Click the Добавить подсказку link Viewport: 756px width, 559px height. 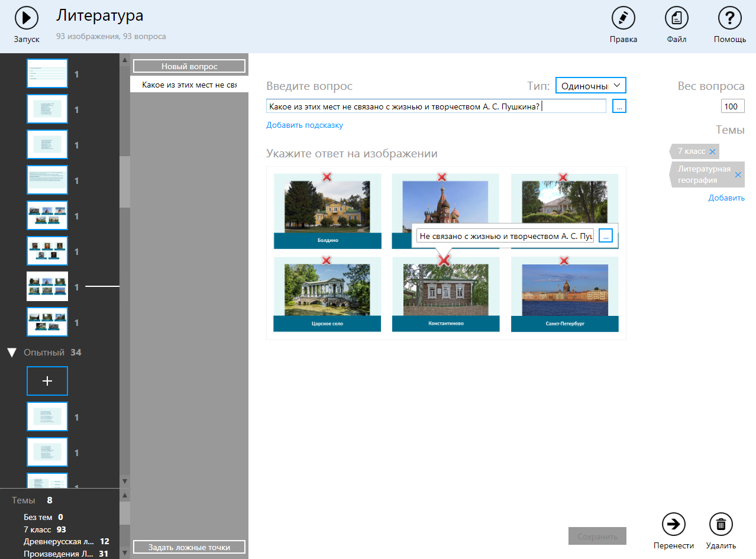[304, 125]
